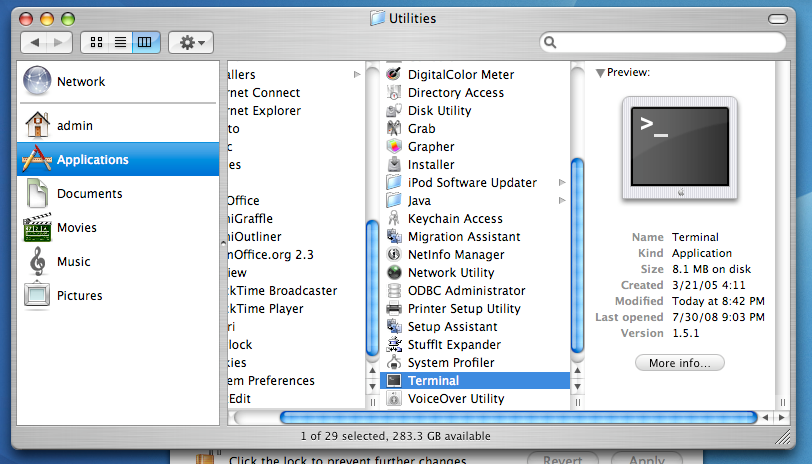Select System Preferences in the Applications column
Viewport: 812px width, 464px height.
coord(296,381)
